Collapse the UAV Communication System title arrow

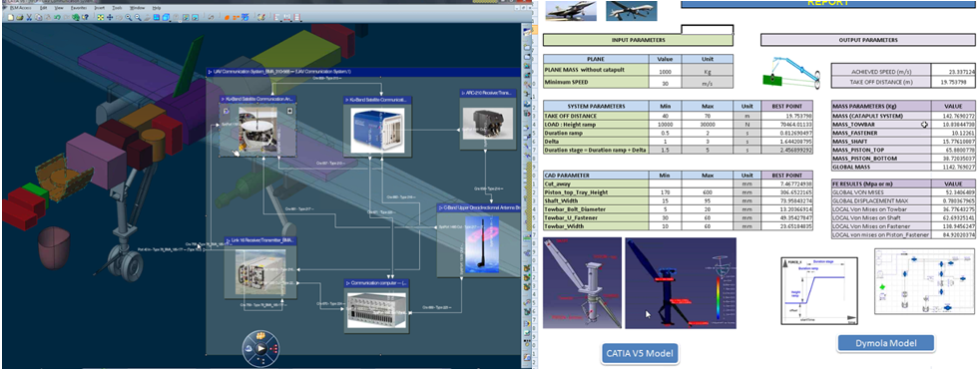coord(210,72)
